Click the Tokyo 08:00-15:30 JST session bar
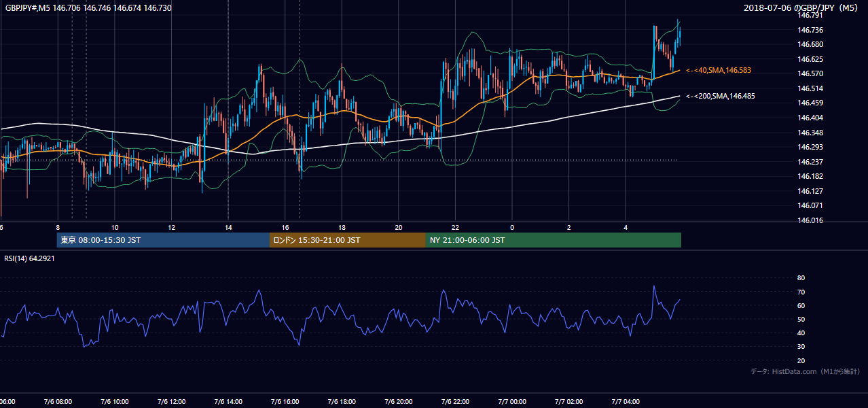 coord(163,240)
